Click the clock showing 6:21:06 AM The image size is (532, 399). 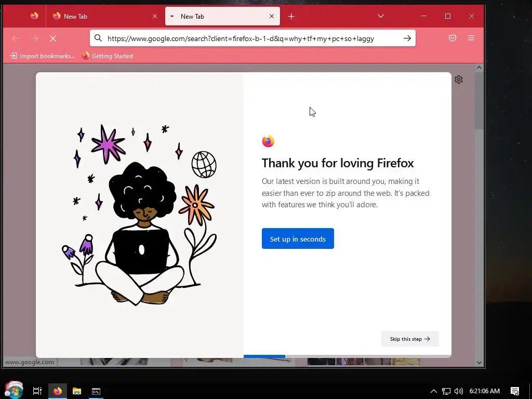point(485,391)
